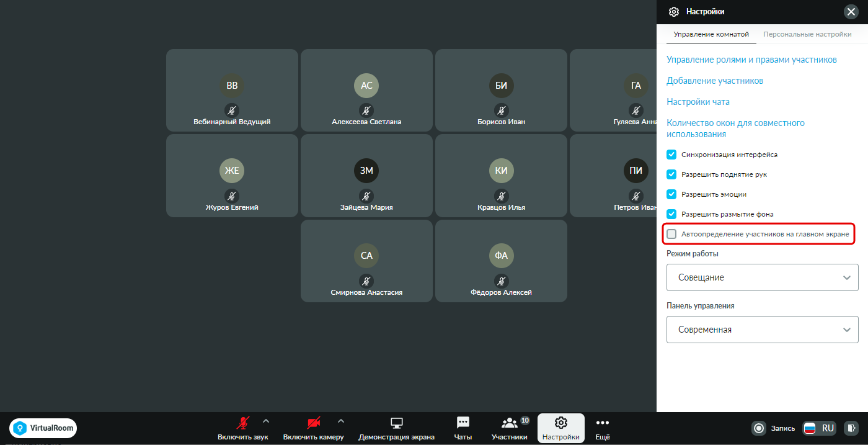Open the Настройки чата link
The height and width of the screenshot is (445, 868).
698,102
